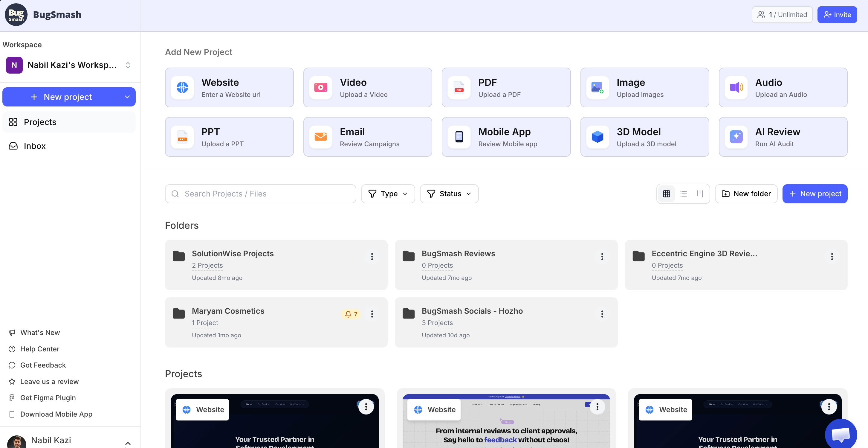Expand the workspace switcher
Viewport: 868px width, 448px height.
click(x=128, y=65)
